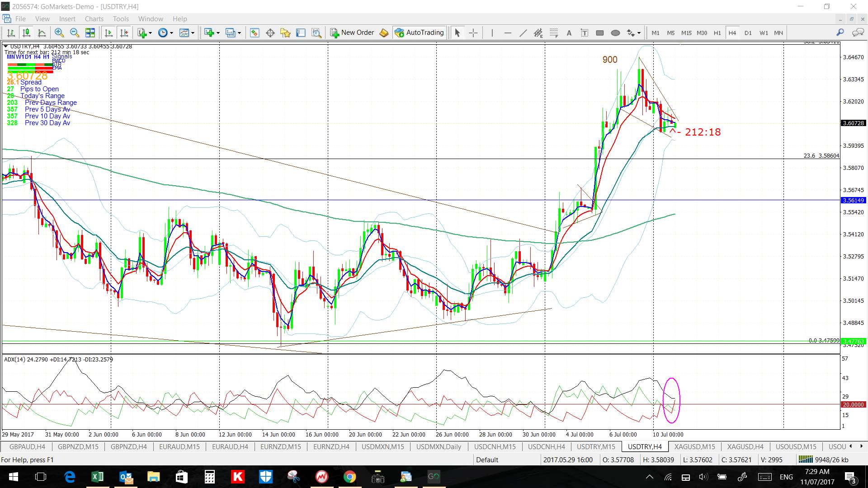Viewport: 868px width, 488px height.
Task: Expand the arrows objects dropdown
Action: [x=639, y=33]
